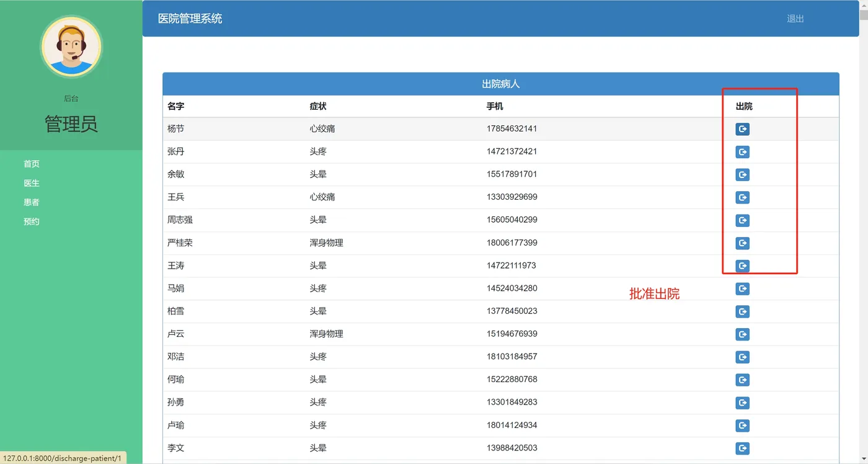The height and width of the screenshot is (464, 868).
Task: Select the name 卢瑜
Action: 176,426
